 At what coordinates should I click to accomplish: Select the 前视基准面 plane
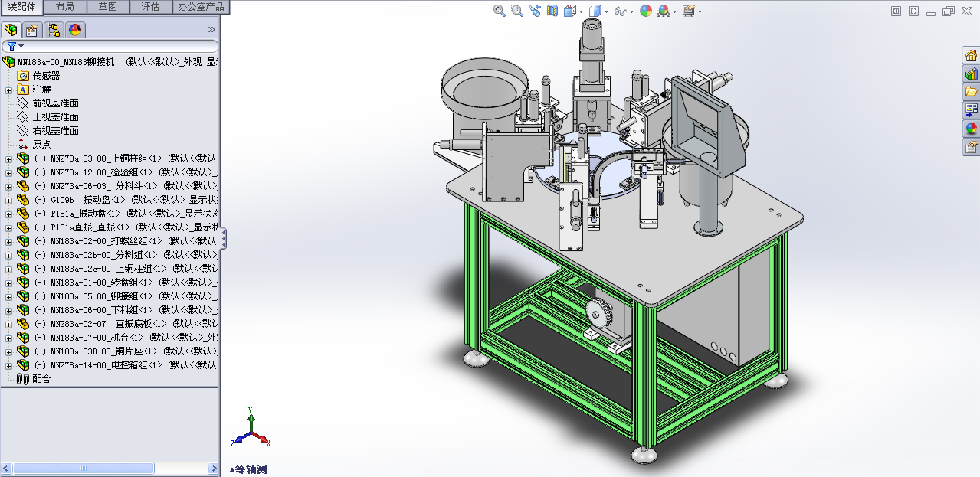[x=55, y=103]
